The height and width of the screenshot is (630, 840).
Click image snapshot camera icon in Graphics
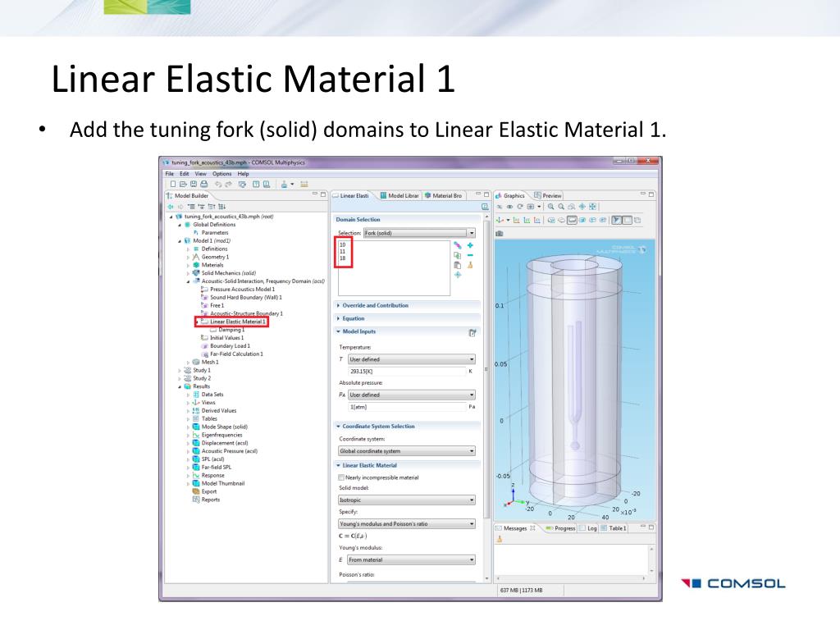(500, 234)
